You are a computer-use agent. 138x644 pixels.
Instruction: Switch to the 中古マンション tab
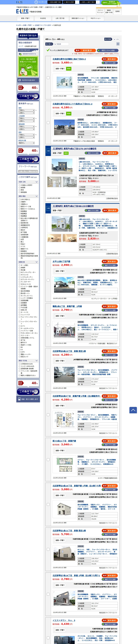pos(95,18)
